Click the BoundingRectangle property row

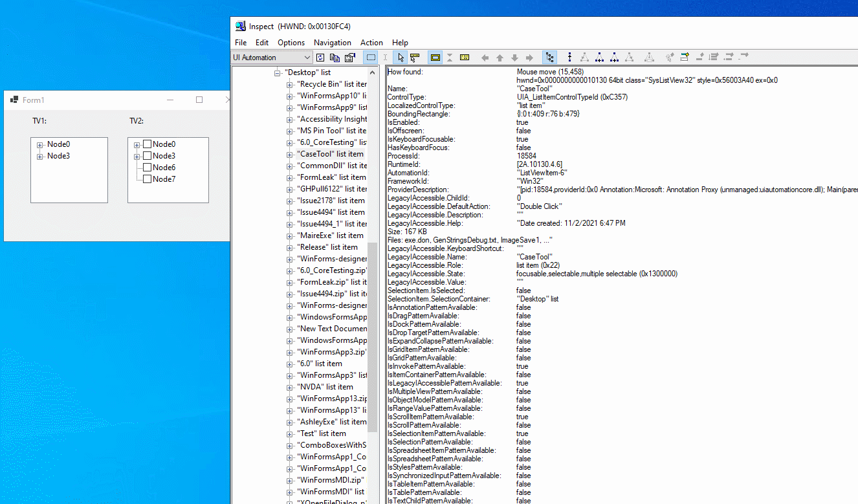click(484, 114)
